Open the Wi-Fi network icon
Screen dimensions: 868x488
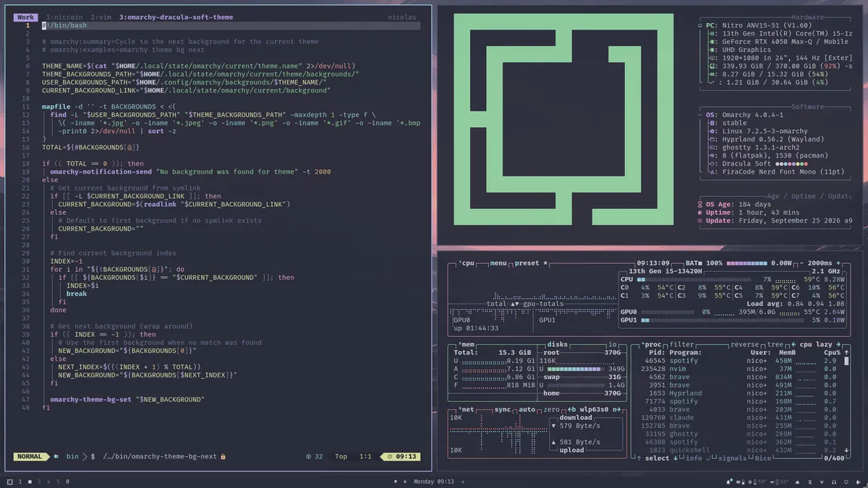click(822, 481)
